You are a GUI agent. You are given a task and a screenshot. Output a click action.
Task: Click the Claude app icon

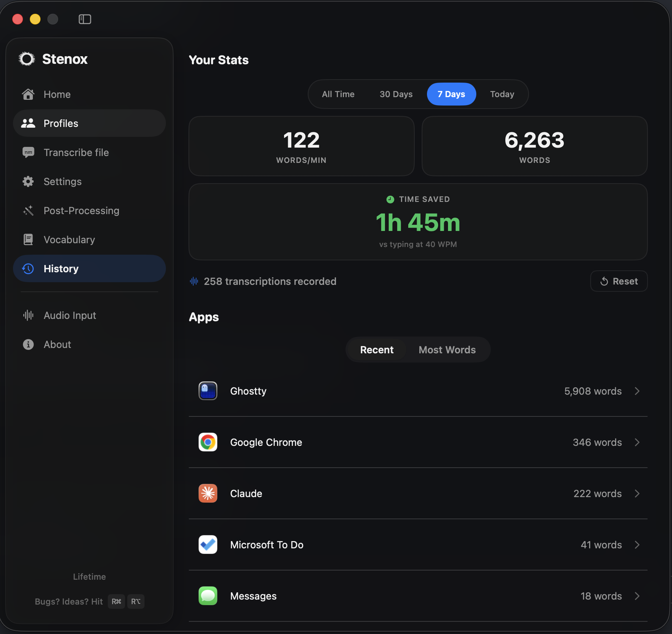tap(208, 493)
